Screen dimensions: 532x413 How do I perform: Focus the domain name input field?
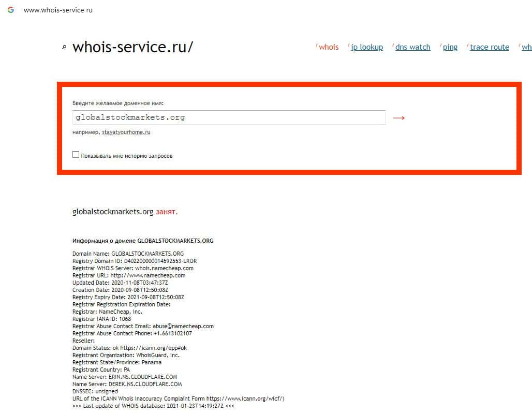[229, 117]
